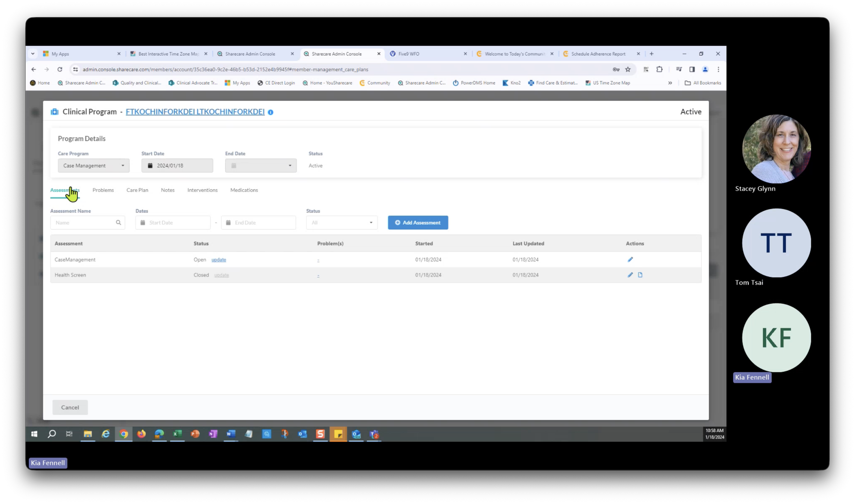Click the edit pencil in Health Screen row
The width and height of the screenshot is (855, 504).
pyautogui.click(x=630, y=275)
